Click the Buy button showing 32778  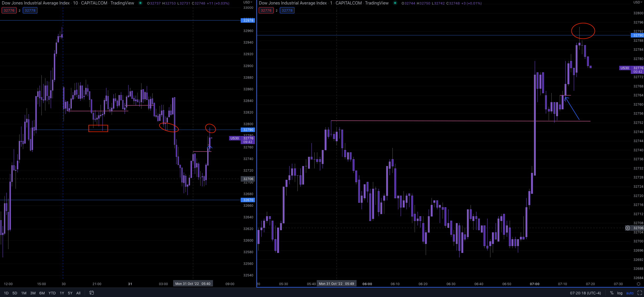[x=30, y=10]
